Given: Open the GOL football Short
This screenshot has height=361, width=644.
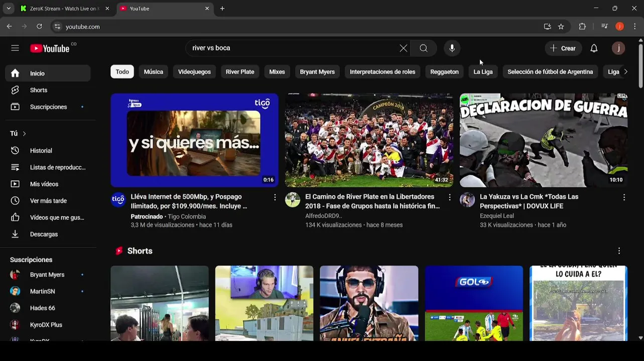Looking at the screenshot, I should click(x=474, y=303).
